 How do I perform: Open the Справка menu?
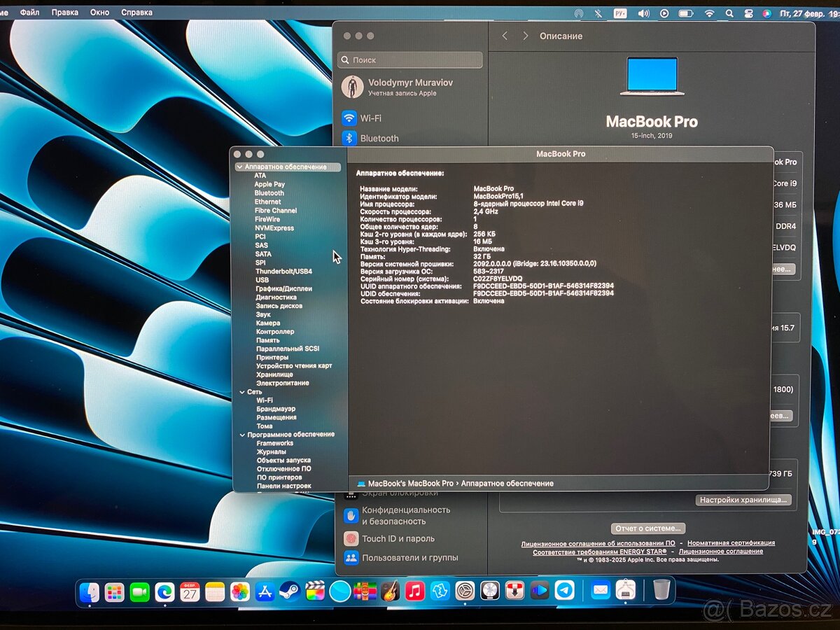137,12
